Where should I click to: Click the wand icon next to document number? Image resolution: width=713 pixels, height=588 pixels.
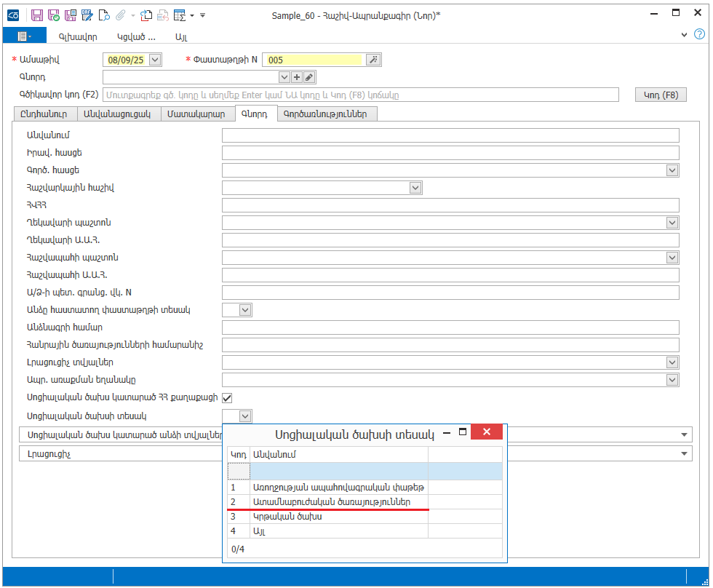click(x=373, y=60)
